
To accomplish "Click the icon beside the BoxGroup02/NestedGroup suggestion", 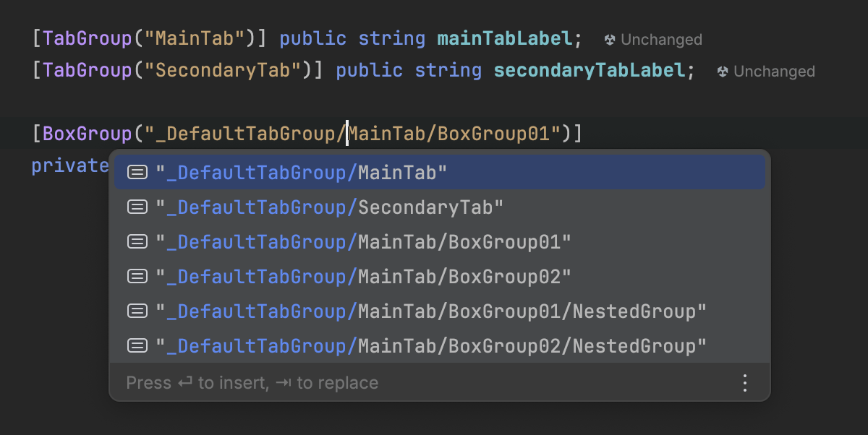I will click(x=137, y=346).
